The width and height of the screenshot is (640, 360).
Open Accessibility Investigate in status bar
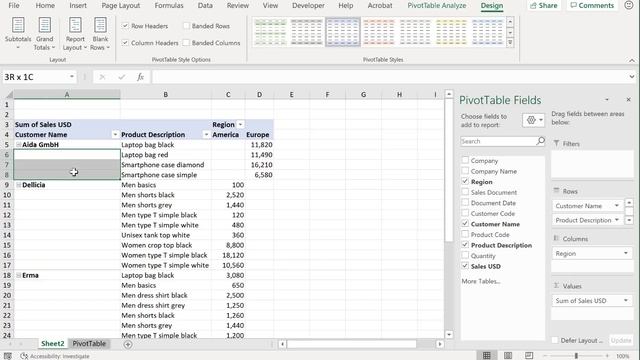pyautogui.click(x=55, y=356)
